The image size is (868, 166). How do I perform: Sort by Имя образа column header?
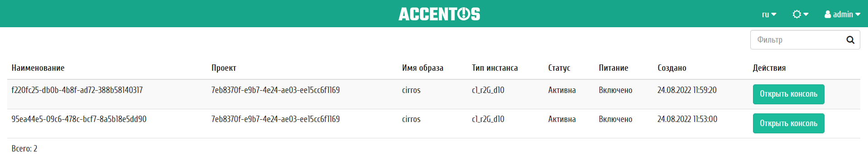[x=422, y=68]
